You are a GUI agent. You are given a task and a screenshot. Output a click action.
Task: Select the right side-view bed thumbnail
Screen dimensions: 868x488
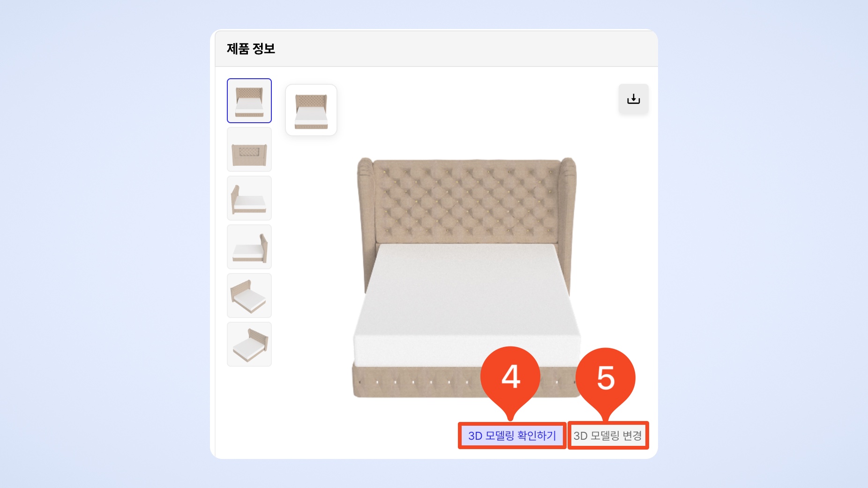tap(249, 247)
